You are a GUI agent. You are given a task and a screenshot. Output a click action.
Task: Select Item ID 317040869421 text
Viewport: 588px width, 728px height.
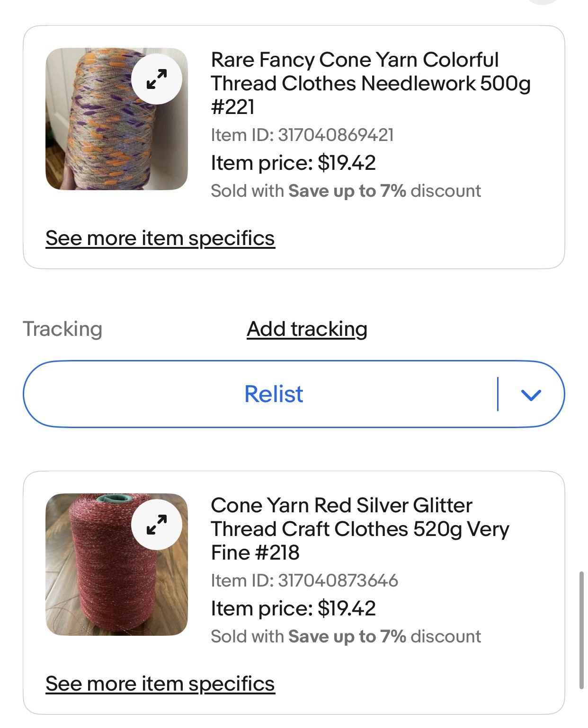coord(302,135)
